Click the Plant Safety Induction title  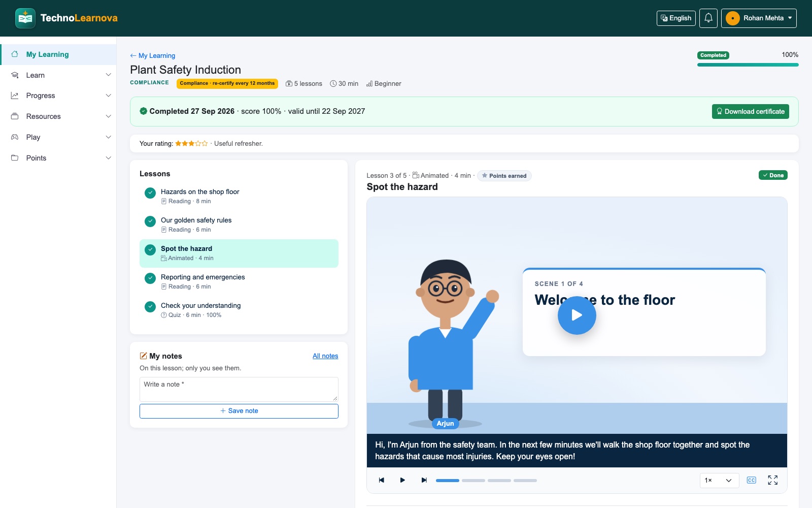point(186,70)
